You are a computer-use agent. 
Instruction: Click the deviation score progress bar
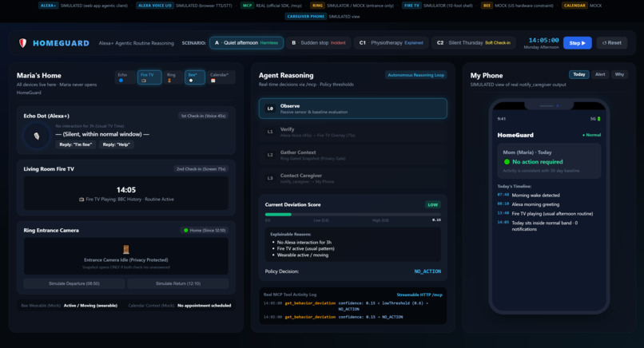pyautogui.click(x=353, y=214)
